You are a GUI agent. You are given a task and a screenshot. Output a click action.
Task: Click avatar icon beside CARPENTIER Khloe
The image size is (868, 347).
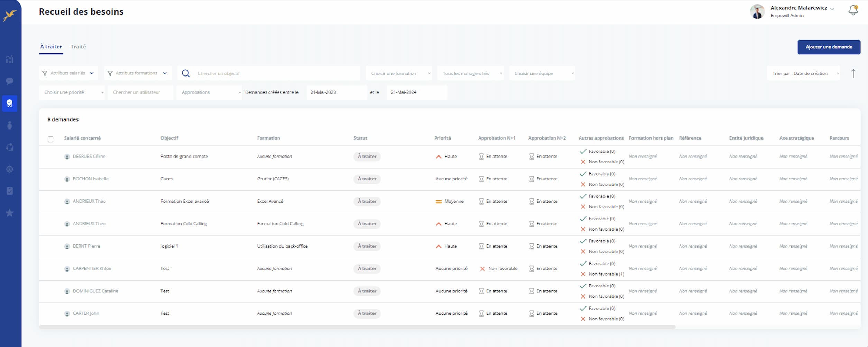point(67,269)
